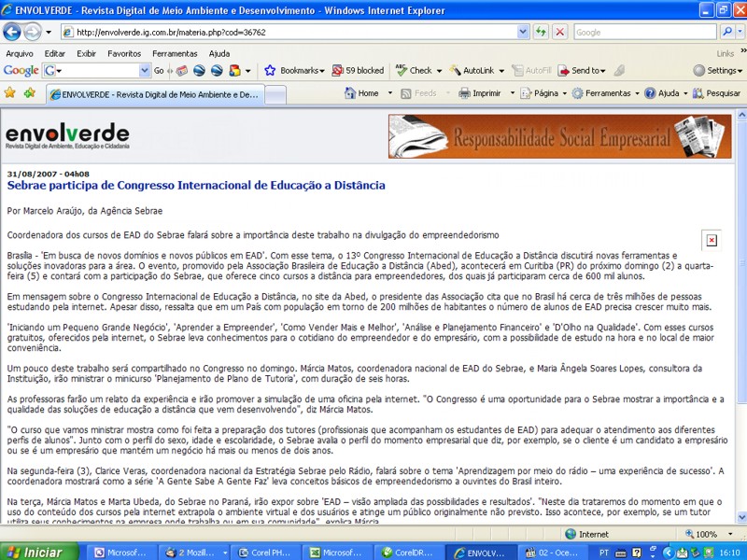Expand the address bar URL dropdown

pyautogui.click(x=523, y=32)
